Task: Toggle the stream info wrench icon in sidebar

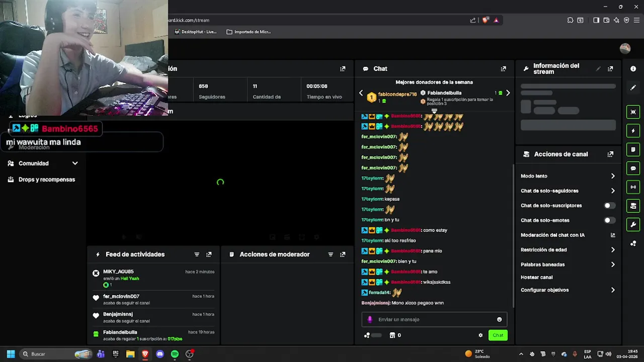Action: coord(633,225)
